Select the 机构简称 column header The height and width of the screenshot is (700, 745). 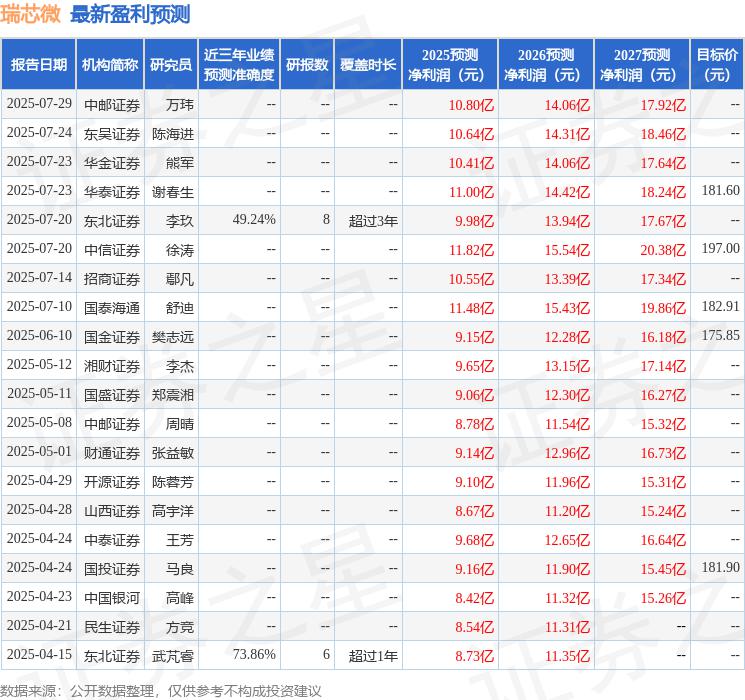pos(110,65)
